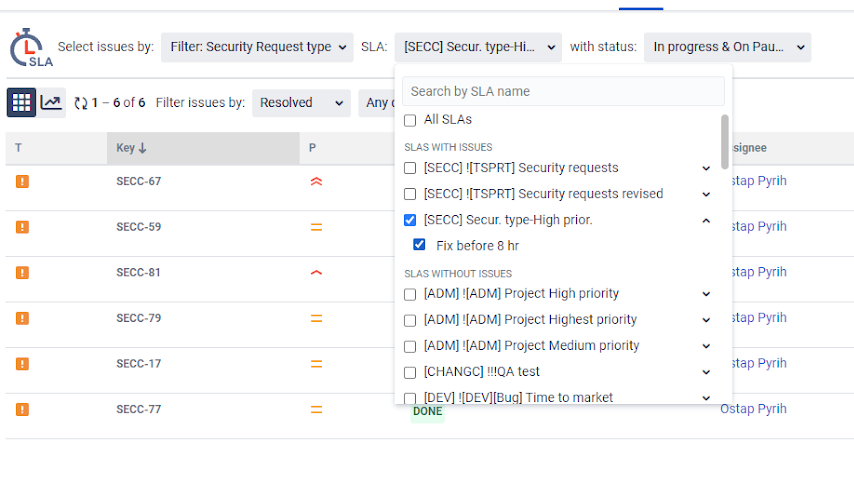This screenshot has height=497, width=854.
Task: Open the Filter: Security Request type dropdown
Action: 257,47
